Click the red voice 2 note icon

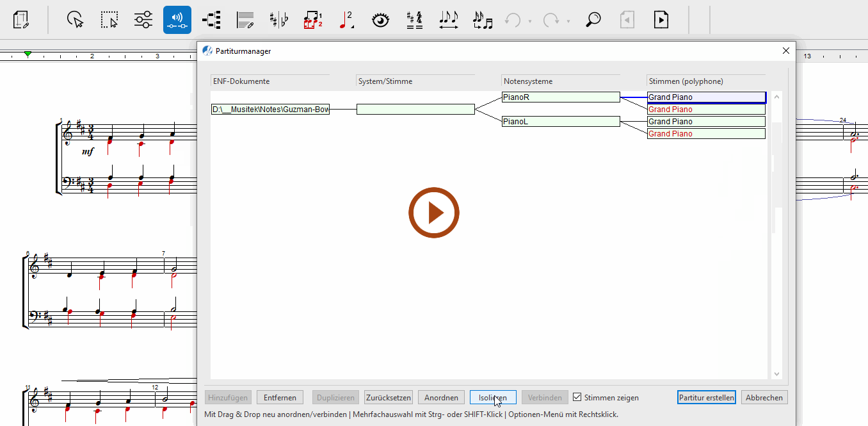click(x=346, y=20)
